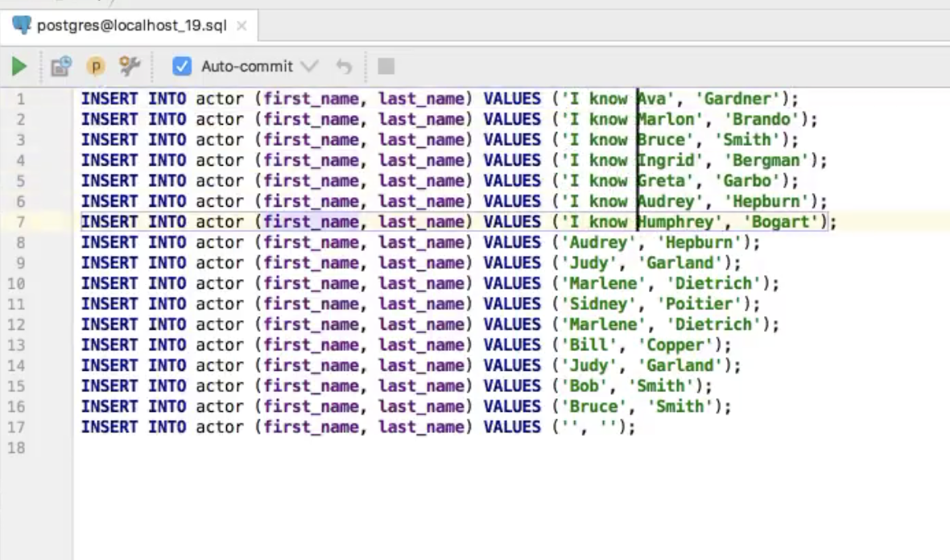Screen dimensions: 950x560
Task: Click the VALUES keyword on line 17
Action: pos(512,427)
